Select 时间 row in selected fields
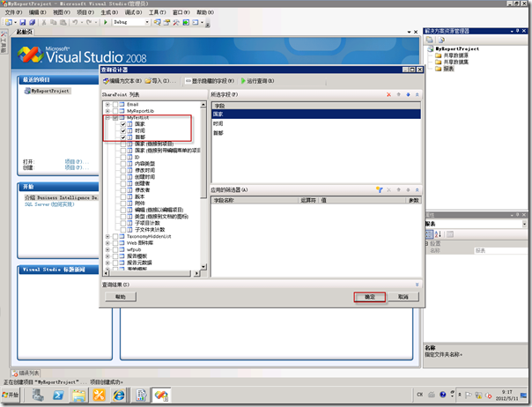 point(316,124)
